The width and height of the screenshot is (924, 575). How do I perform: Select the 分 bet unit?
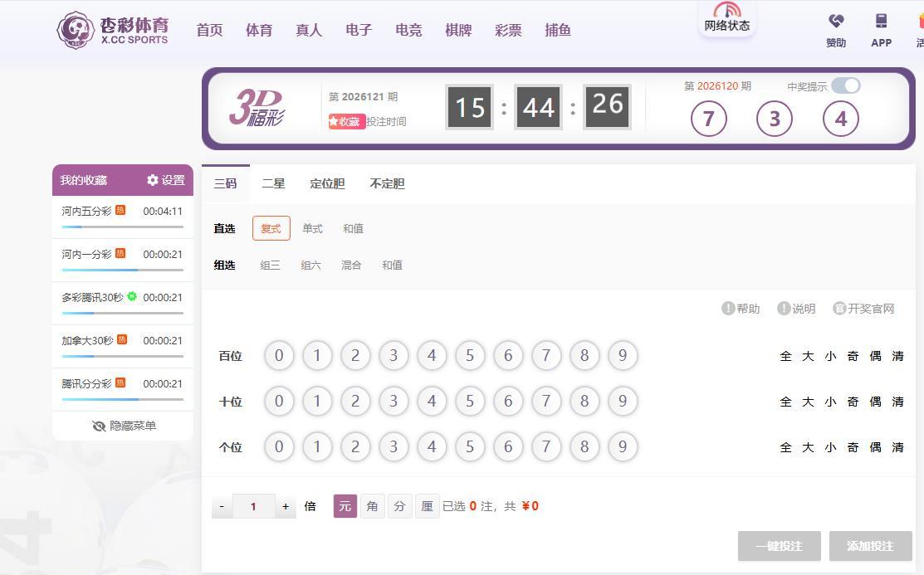[399, 506]
